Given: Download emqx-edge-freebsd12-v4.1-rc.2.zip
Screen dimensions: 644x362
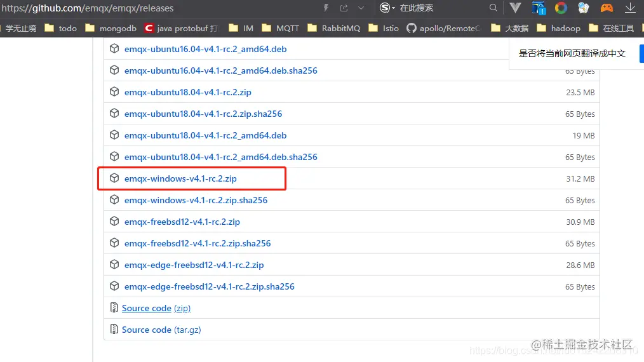Looking at the screenshot, I should (x=194, y=265).
